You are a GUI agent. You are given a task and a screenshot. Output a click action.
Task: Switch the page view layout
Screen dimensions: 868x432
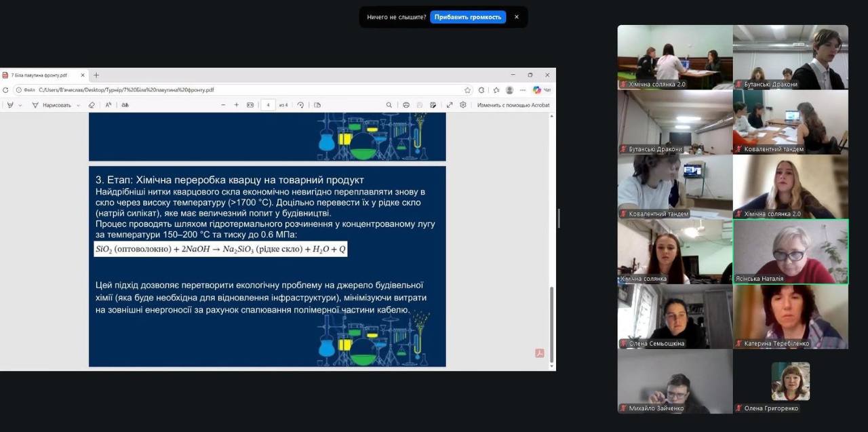[x=317, y=105]
